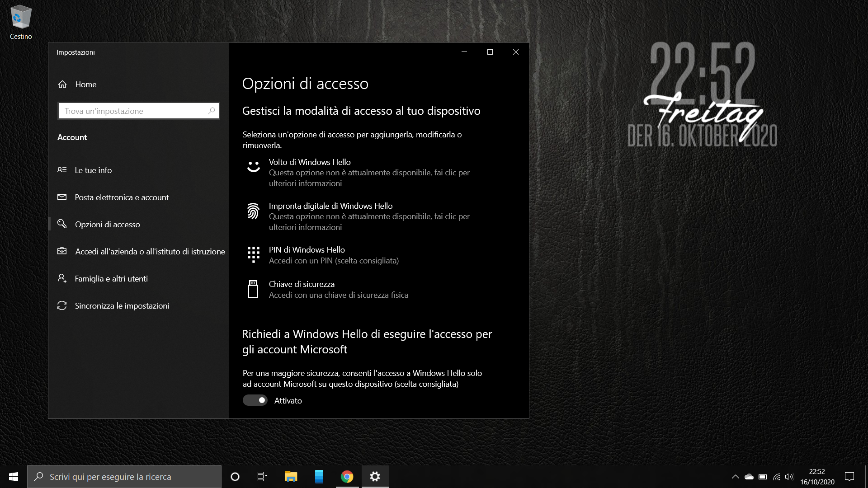Image resolution: width=868 pixels, height=488 pixels.
Task: Turn off the Windows Hello Attivato toggle
Action: 255,400
